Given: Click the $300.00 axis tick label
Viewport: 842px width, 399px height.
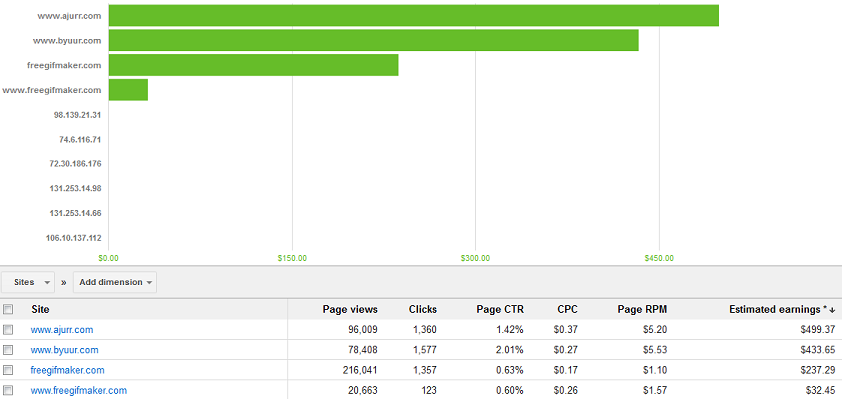Looking at the screenshot, I should (475, 258).
